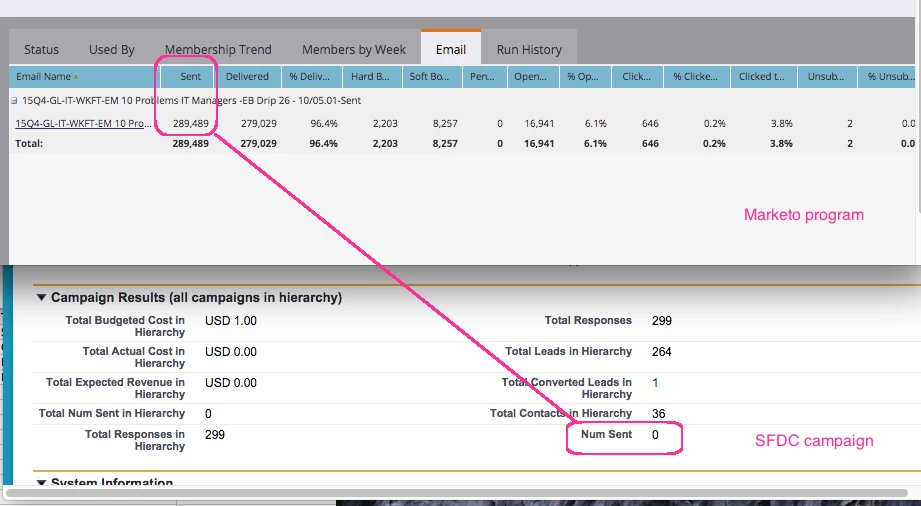This screenshot has width=921, height=506.
Task: Select the Total Actual Cost USD 0.00 value
Action: [x=231, y=351]
